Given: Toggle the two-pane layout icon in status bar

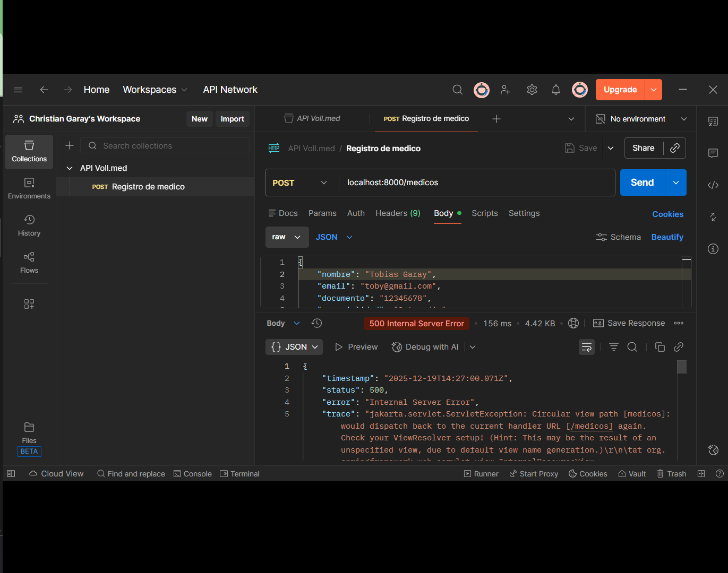Looking at the screenshot, I should [x=701, y=474].
